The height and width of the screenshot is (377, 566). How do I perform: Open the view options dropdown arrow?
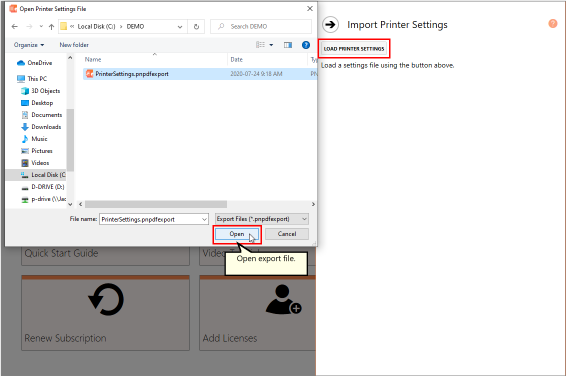tap(271, 45)
